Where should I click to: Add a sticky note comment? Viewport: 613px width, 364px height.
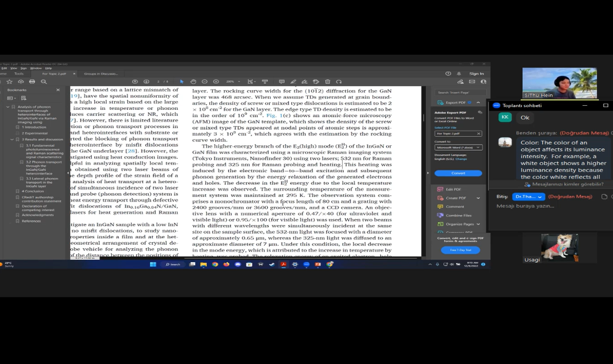[282, 82]
